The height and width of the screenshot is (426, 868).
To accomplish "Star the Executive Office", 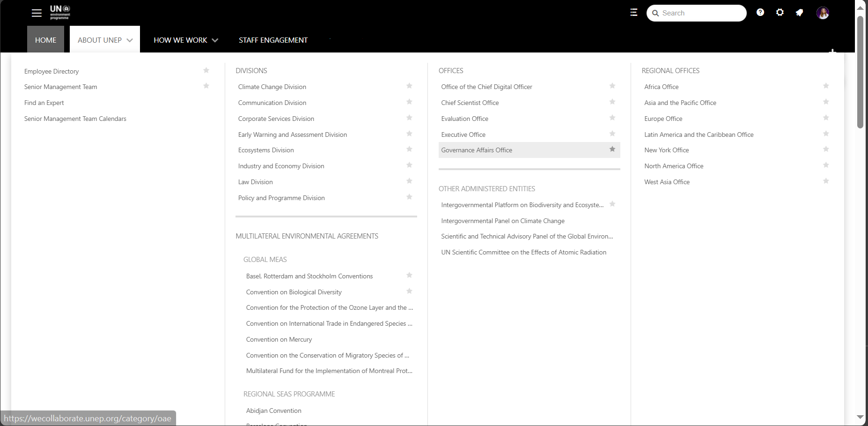I will click(612, 134).
